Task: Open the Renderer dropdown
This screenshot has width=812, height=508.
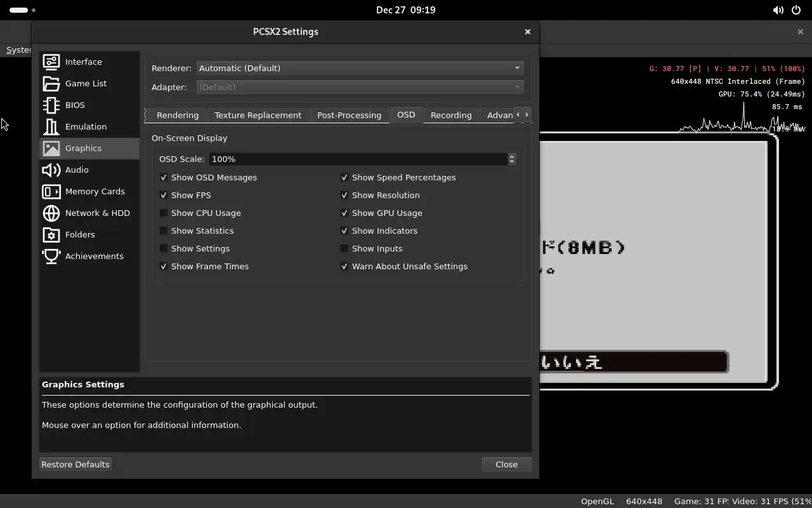Action: 360,68
